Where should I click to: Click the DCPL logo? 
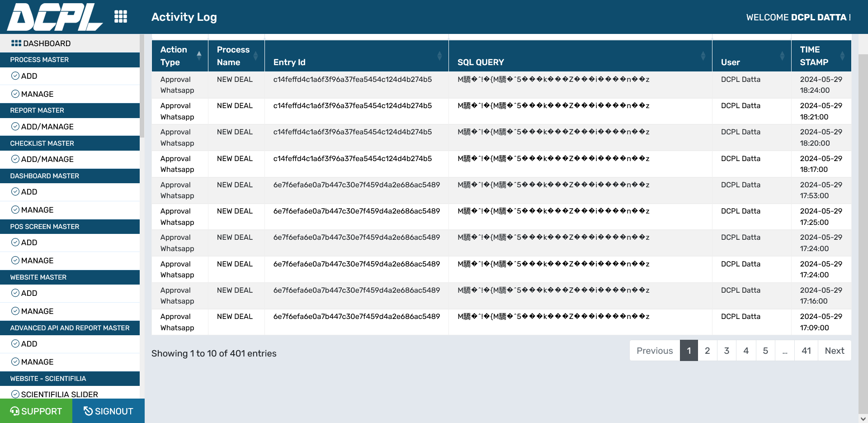click(55, 17)
